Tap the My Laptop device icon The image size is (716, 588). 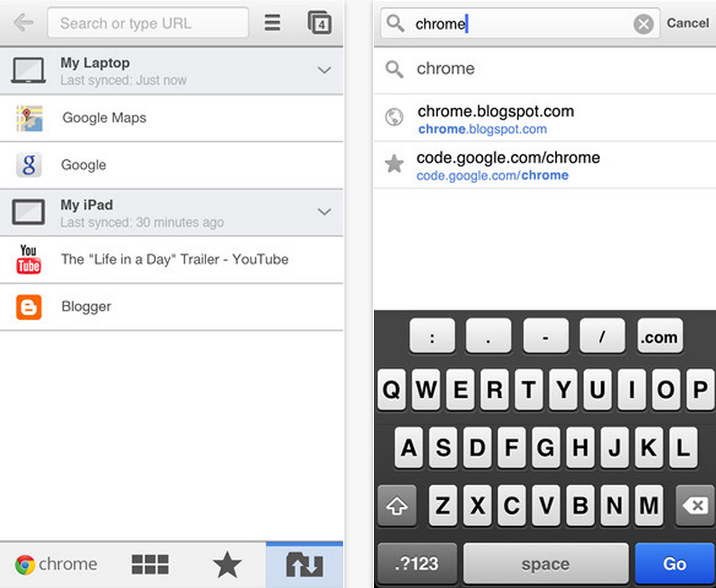28,70
